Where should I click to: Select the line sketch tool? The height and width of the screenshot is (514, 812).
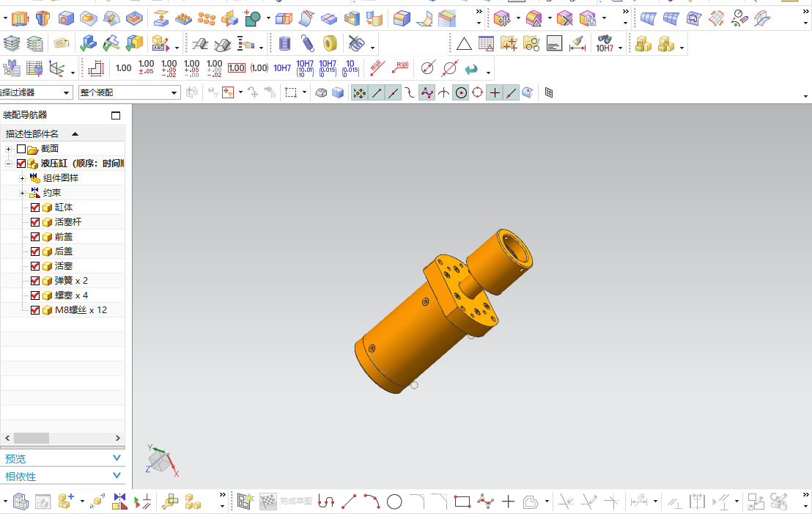(x=349, y=502)
